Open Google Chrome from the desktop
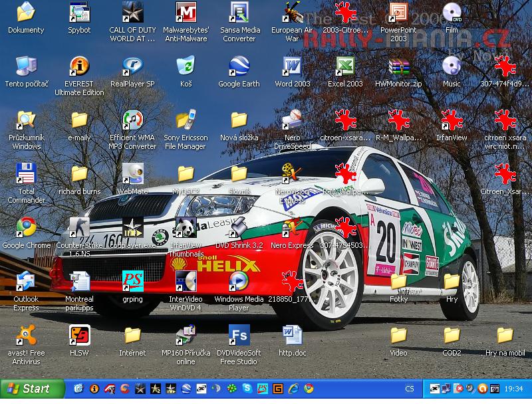The width and height of the screenshot is (532, 404). pyautogui.click(x=26, y=228)
